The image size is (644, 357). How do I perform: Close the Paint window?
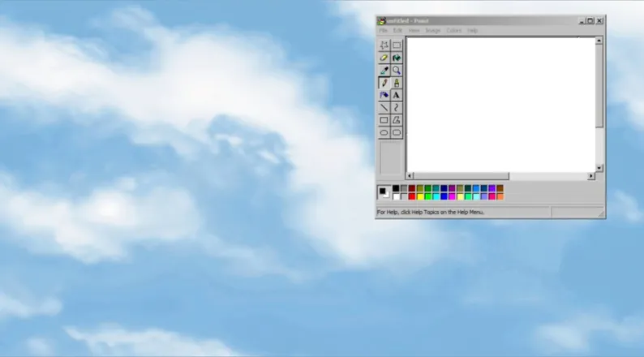click(x=599, y=21)
